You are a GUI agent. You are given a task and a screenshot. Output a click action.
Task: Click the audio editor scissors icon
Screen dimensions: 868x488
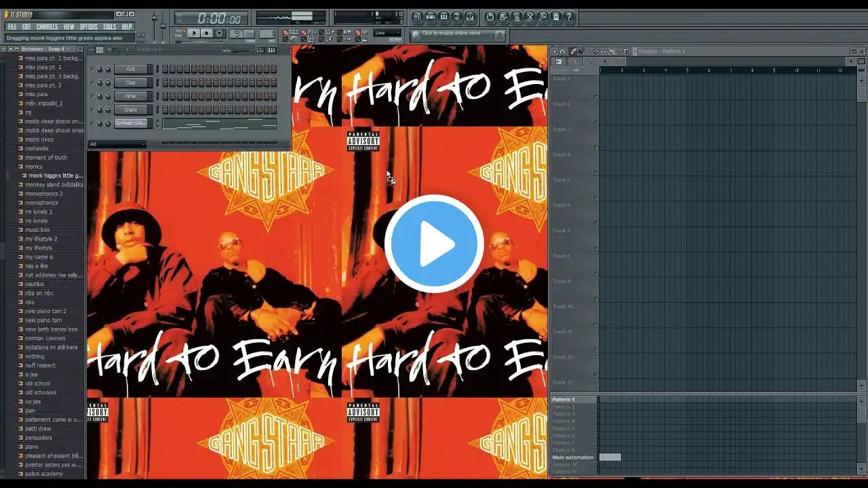click(530, 17)
